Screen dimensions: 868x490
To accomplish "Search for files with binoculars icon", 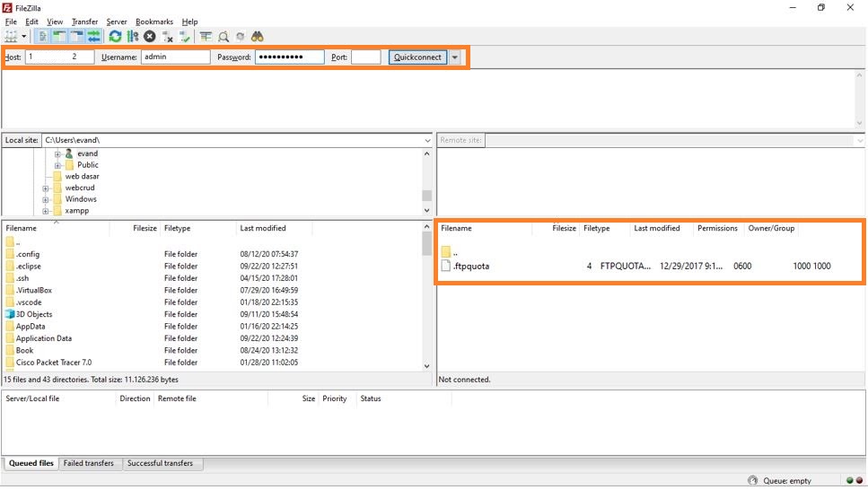I will coord(257,37).
